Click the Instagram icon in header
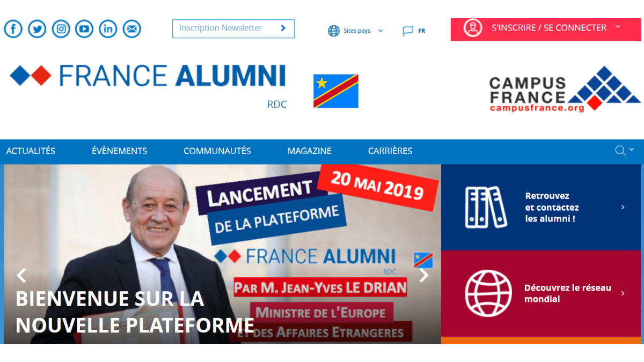The width and height of the screenshot is (644, 362). coord(61,28)
